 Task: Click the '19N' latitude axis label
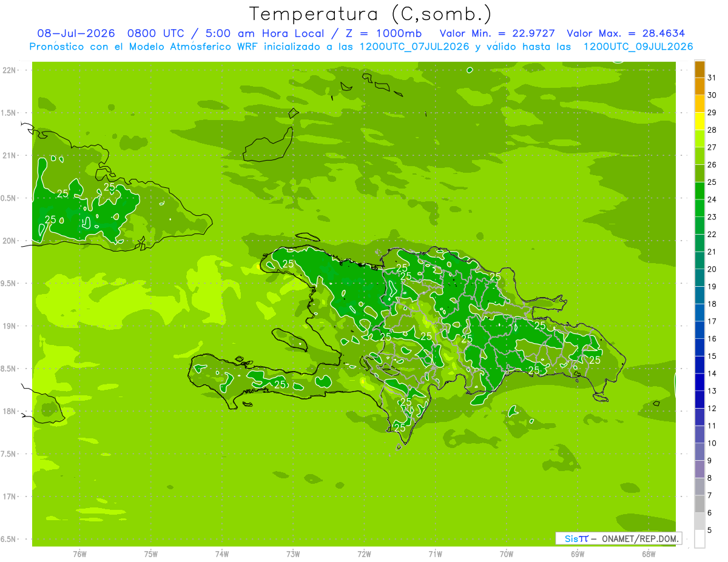(9, 326)
